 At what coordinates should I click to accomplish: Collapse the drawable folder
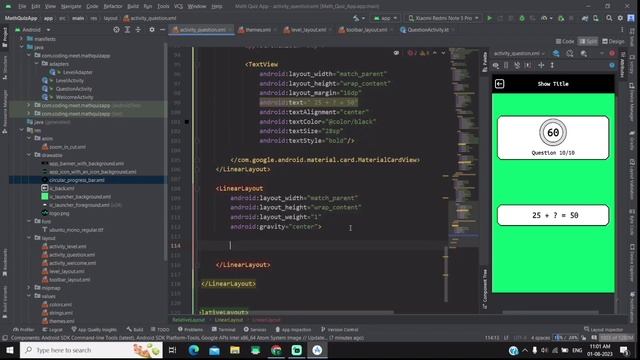point(29,155)
